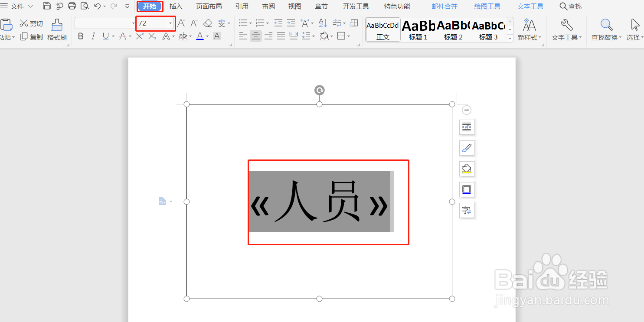Apply bold formatting to the selection

(x=81, y=36)
